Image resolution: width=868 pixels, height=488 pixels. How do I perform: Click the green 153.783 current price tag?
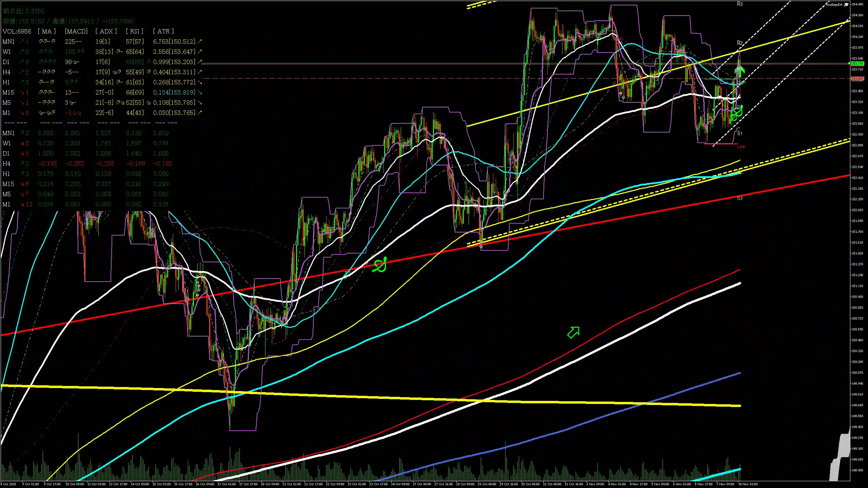click(x=857, y=63)
